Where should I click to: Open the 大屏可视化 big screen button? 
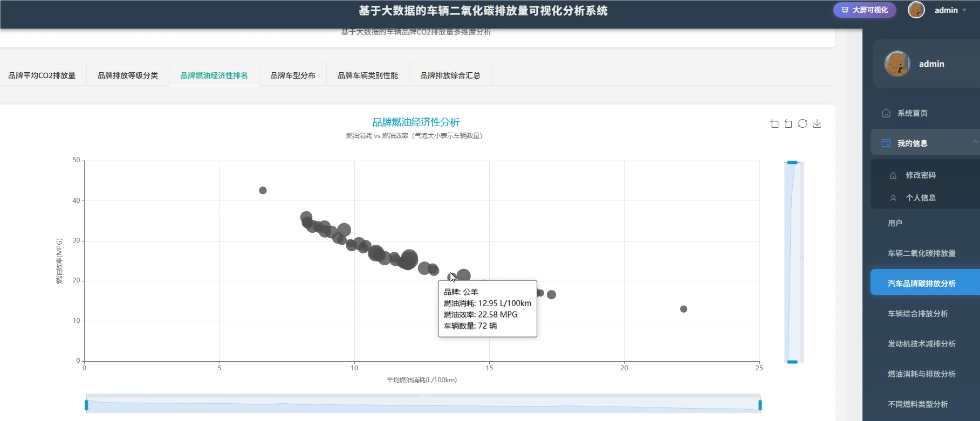pos(865,10)
